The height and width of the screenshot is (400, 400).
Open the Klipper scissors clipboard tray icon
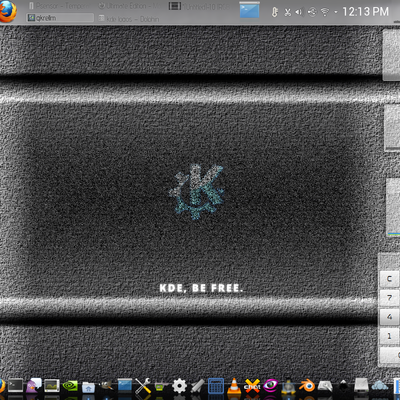[287, 12]
